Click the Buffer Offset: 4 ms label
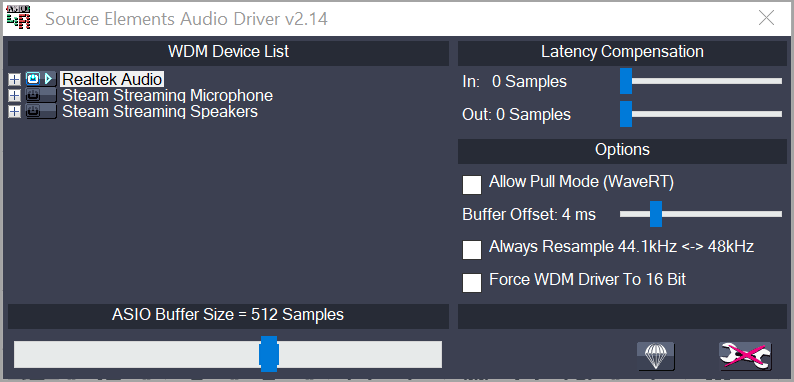794x382 pixels. tap(529, 214)
